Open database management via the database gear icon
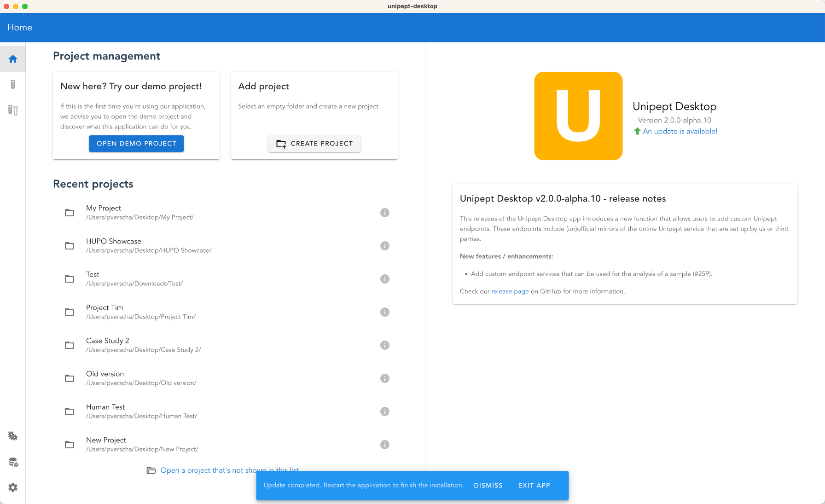 point(12,462)
